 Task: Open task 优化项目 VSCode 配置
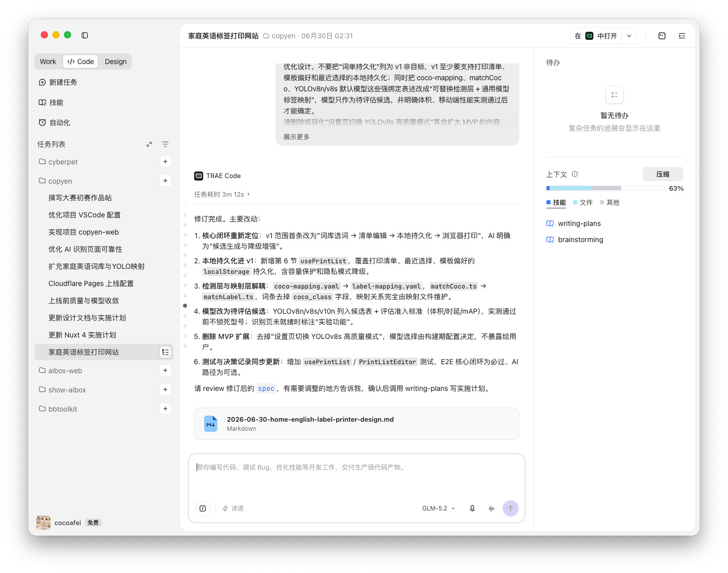coord(104,215)
